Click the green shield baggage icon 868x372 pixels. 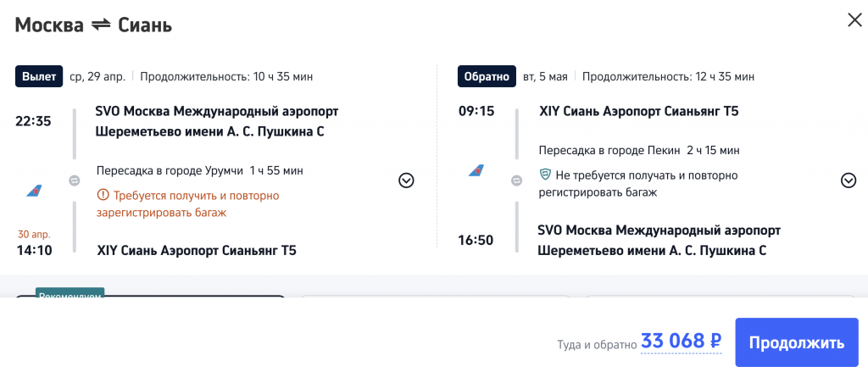546,175
